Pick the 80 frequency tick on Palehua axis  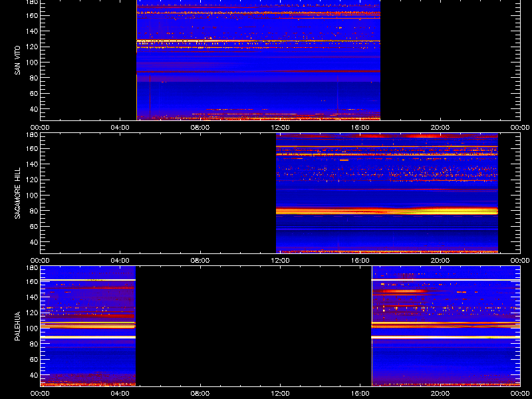click(x=33, y=344)
